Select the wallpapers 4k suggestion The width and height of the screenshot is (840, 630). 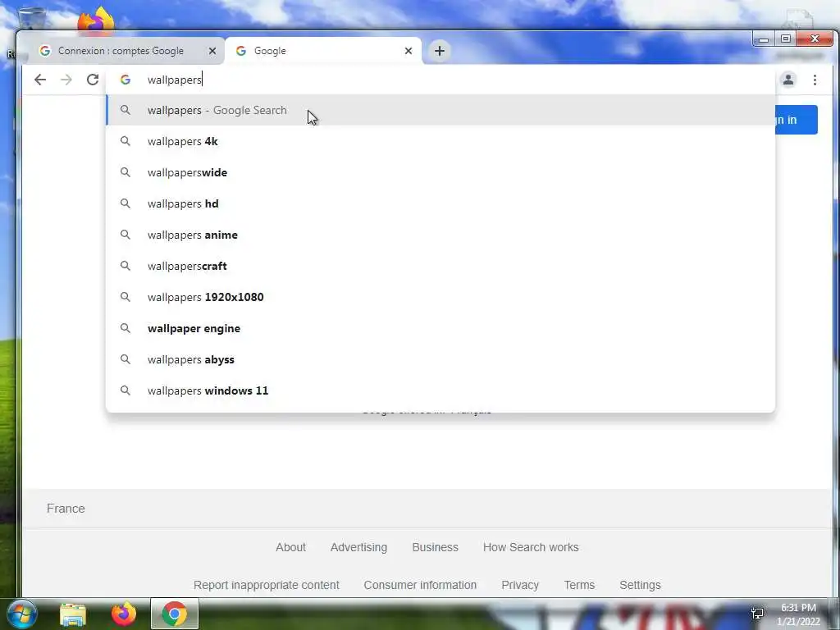click(x=441, y=141)
